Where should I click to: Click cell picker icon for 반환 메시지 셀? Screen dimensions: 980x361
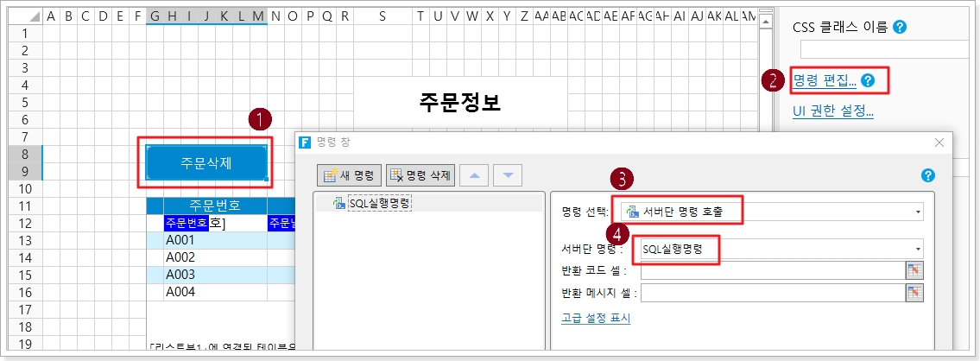coord(914,293)
